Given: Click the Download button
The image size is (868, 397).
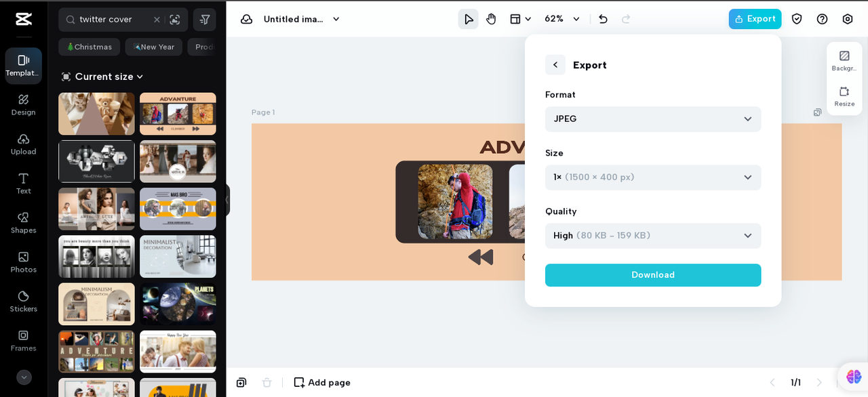Looking at the screenshot, I should [653, 275].
